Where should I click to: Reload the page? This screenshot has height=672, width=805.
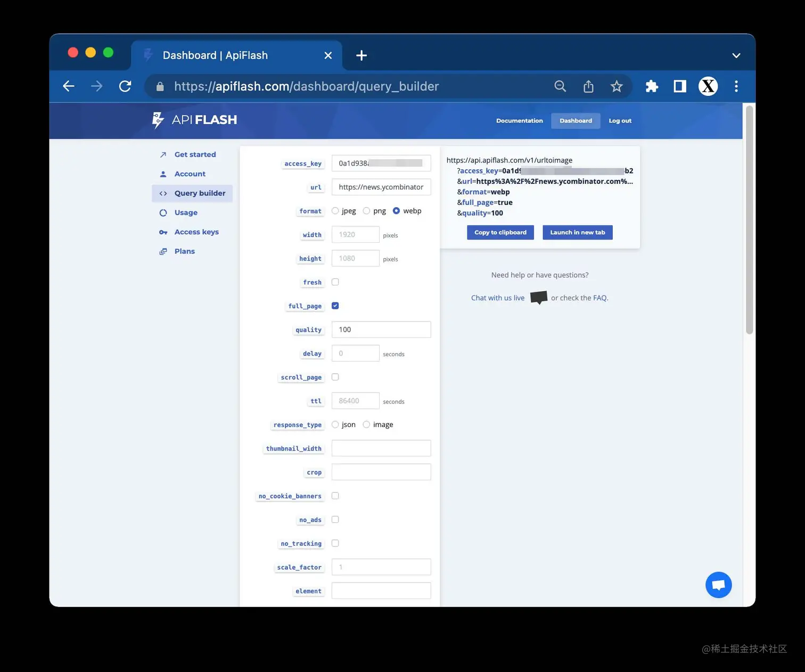coord(125,86)
